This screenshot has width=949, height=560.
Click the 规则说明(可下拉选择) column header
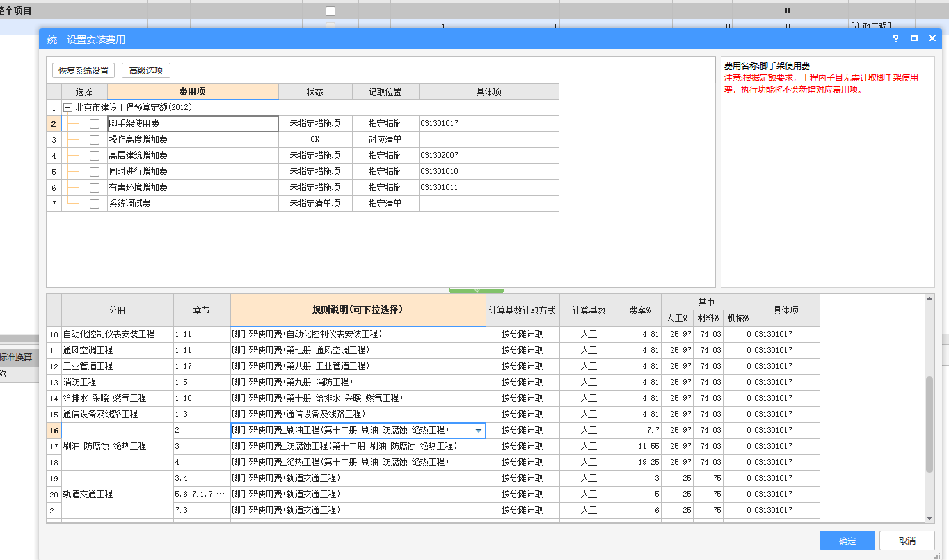coord(358,310)
